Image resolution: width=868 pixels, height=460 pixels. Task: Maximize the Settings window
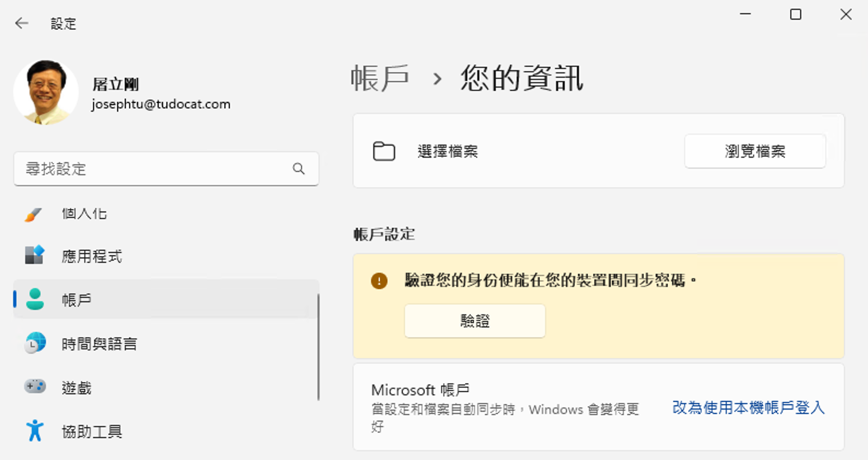click(x=795, y=14)
